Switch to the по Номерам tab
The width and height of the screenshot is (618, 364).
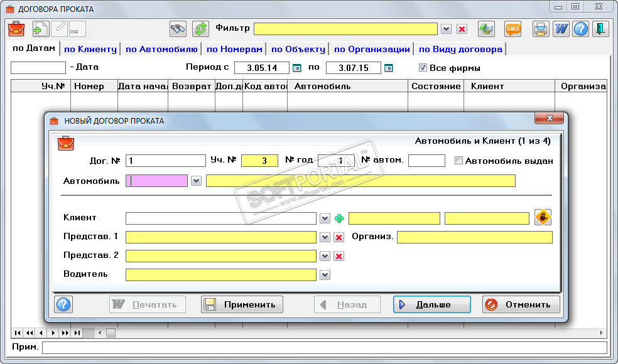234,49
